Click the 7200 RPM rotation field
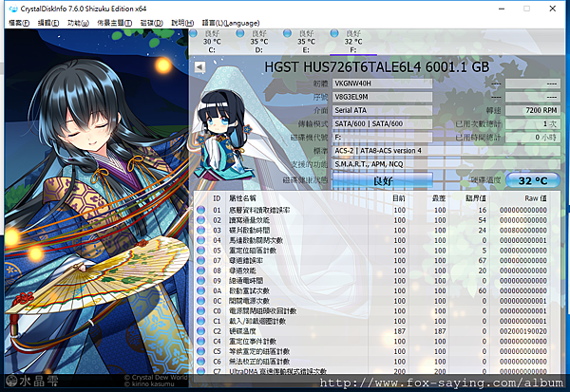The width and height of the screenshot is (570, 392). (x=533, y=110)
